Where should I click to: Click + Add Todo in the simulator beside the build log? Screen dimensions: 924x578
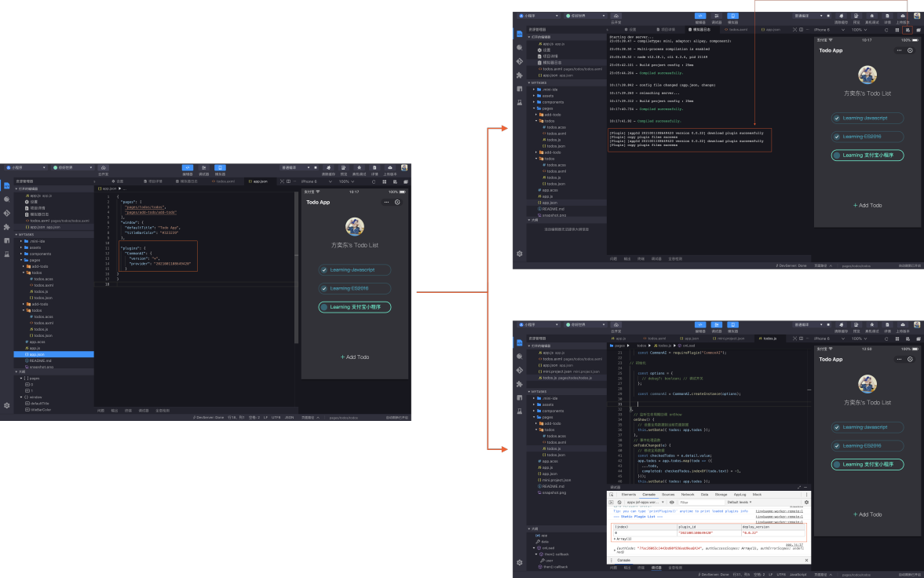pos(867,205)
